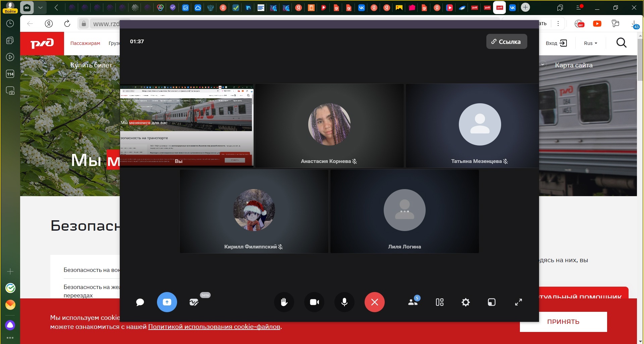Open Rus language dropdown
This screenshot has width=644, height=344.
click(590, 43)
